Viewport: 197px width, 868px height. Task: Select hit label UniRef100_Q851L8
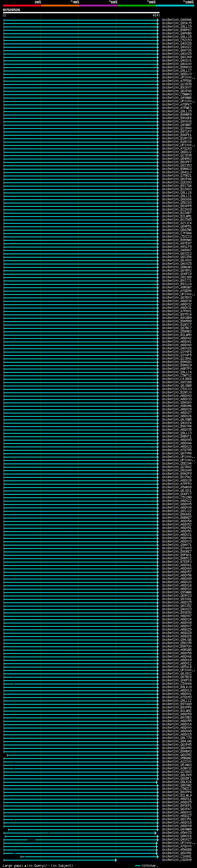[x=177, y=667]
